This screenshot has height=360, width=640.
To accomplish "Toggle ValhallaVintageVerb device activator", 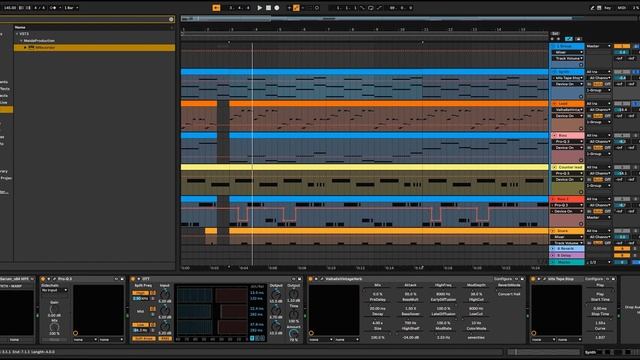I will coord(310,279).
